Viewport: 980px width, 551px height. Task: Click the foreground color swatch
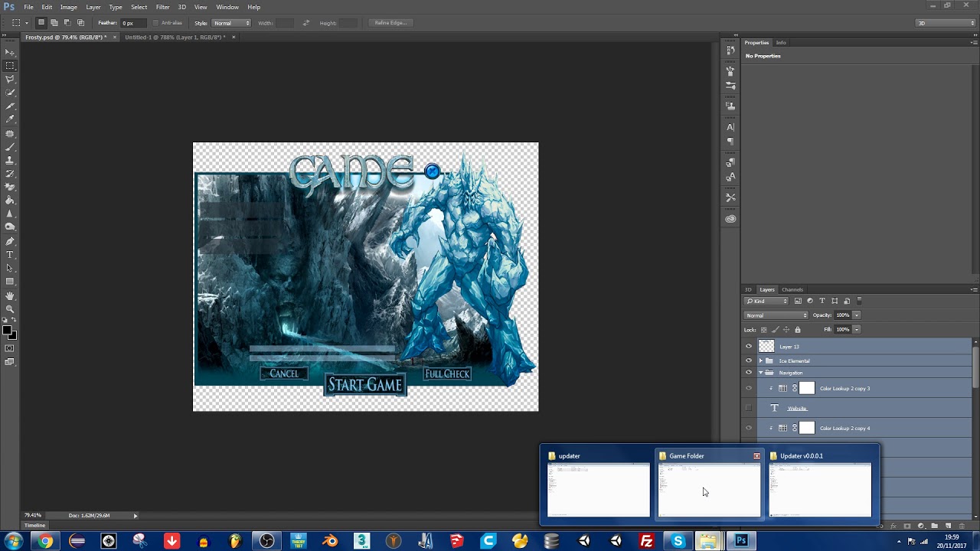point(6,331)
